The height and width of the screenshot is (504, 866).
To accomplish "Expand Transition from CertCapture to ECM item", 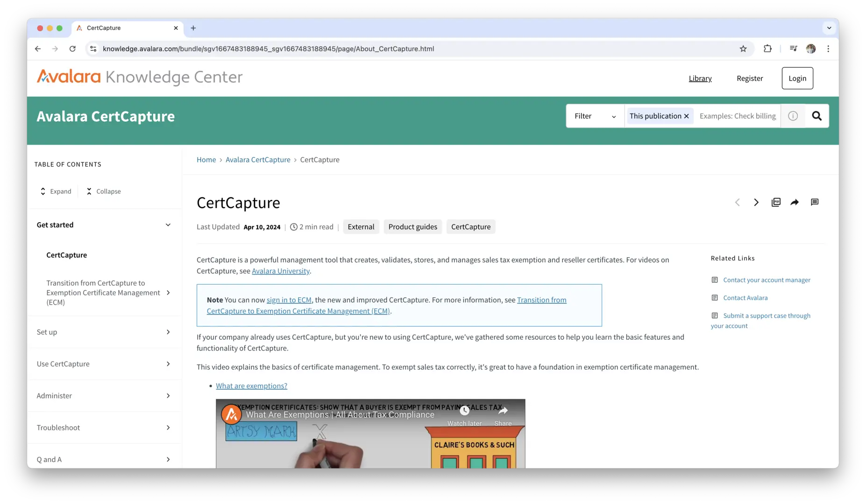I will [168, 293].
